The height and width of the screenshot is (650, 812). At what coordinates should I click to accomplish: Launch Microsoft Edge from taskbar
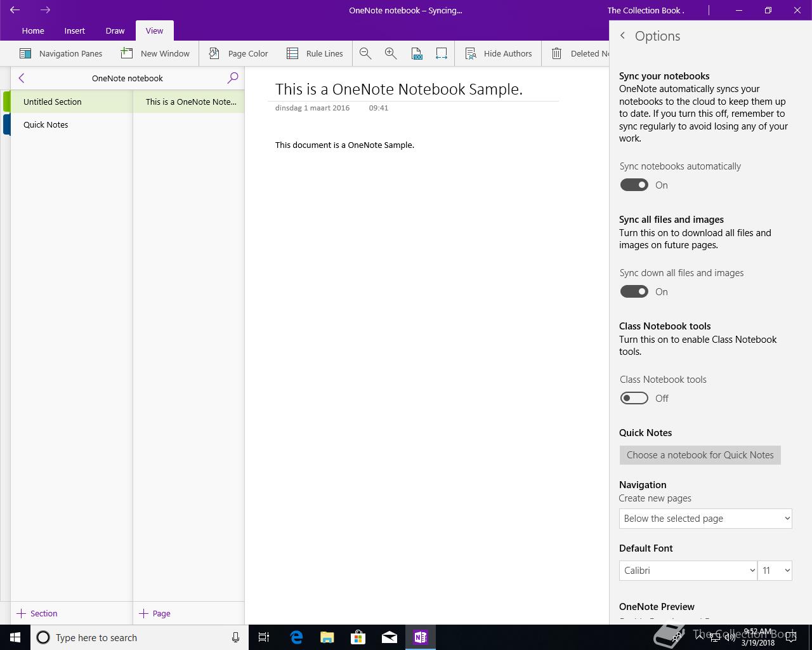tap(296, 637)
